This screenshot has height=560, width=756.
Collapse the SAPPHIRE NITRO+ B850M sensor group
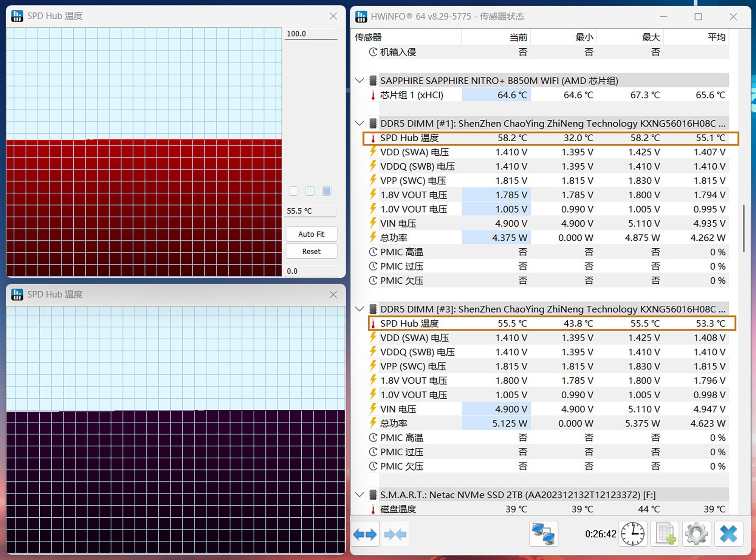(359, 80)
